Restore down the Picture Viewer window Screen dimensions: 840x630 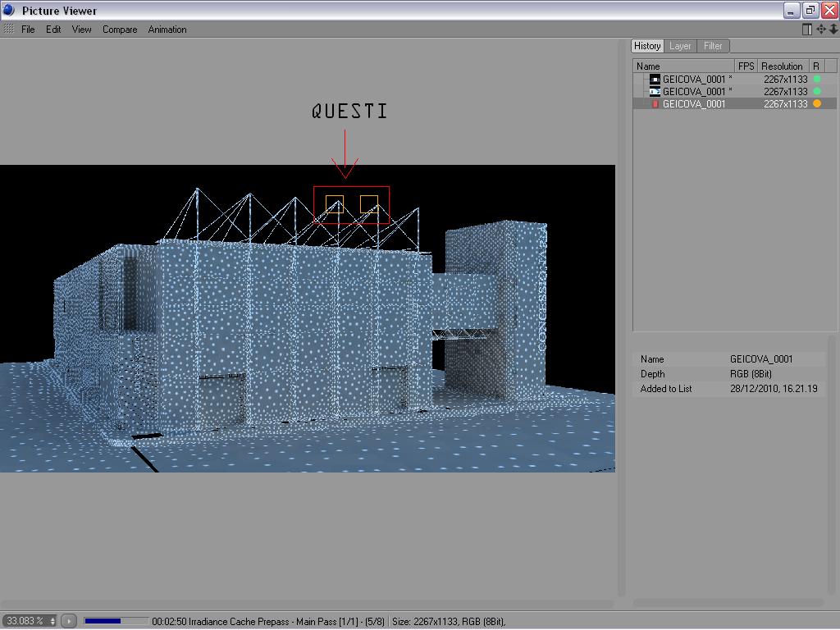pyautogui.click(x=810, y=10)
